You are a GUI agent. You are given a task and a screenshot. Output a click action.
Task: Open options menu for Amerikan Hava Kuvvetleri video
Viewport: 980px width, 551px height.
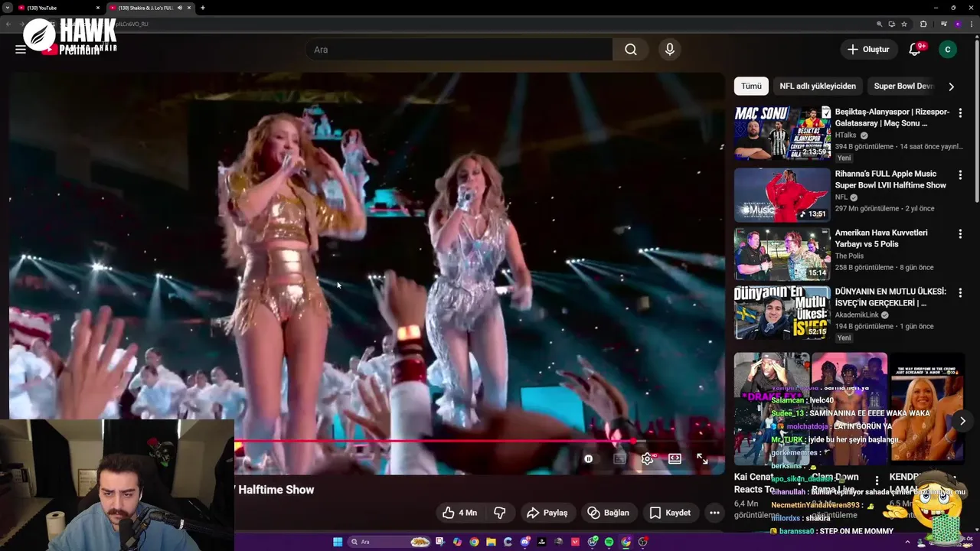960,233
